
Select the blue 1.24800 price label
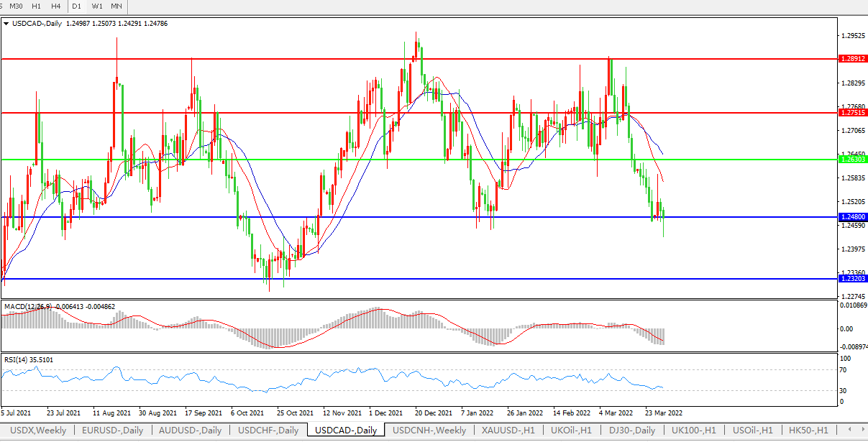[x=853, y=216]
